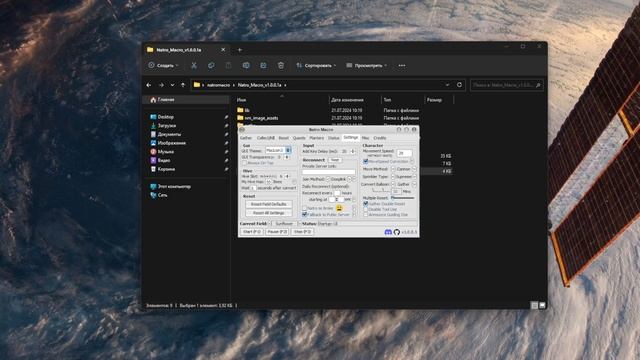Toggle MoveSpeed Correction checkbox

click(x=366, y=162)
